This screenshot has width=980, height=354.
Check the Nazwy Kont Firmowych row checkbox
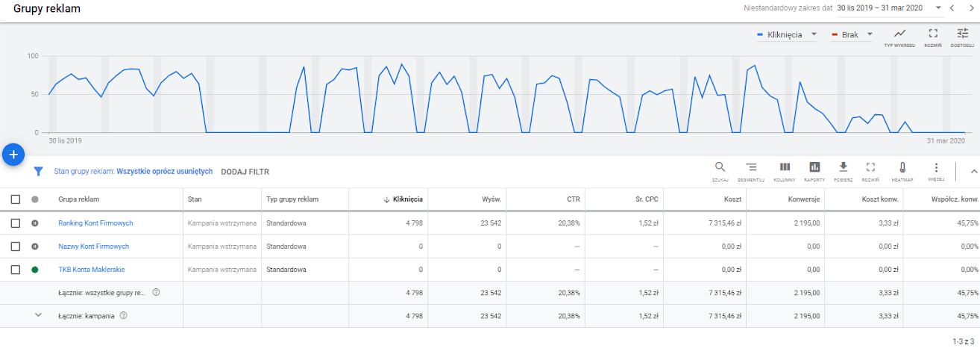point(16,246)
